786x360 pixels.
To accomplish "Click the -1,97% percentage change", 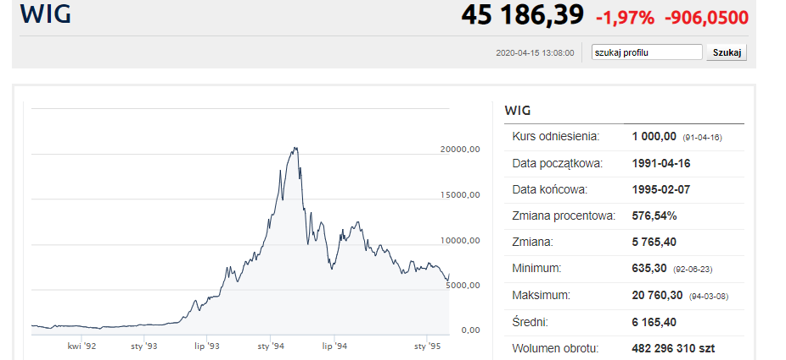I will pos(625,18).
